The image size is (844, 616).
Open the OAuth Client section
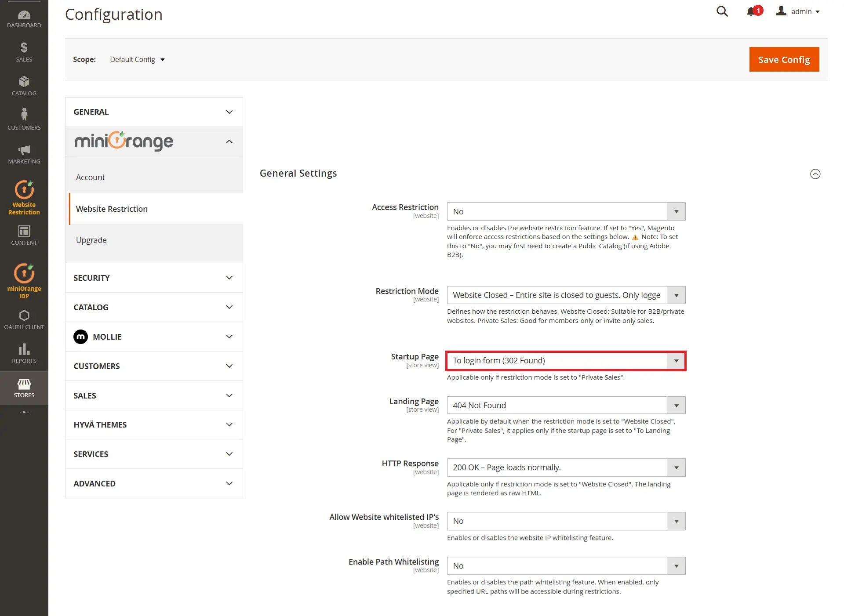(24, 317)
